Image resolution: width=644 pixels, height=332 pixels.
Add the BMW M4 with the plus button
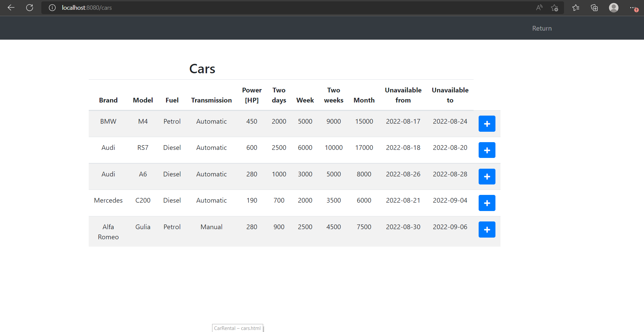pos(487,124)
